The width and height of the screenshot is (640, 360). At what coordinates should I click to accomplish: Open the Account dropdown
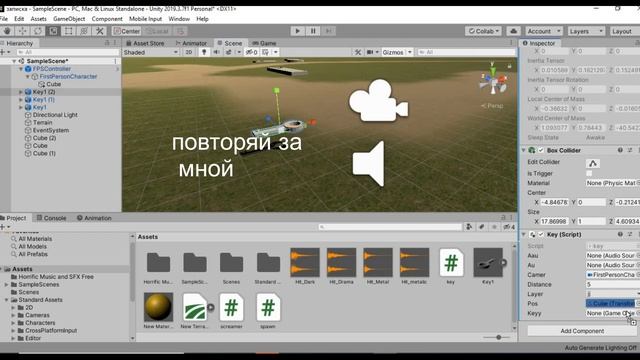544,31
